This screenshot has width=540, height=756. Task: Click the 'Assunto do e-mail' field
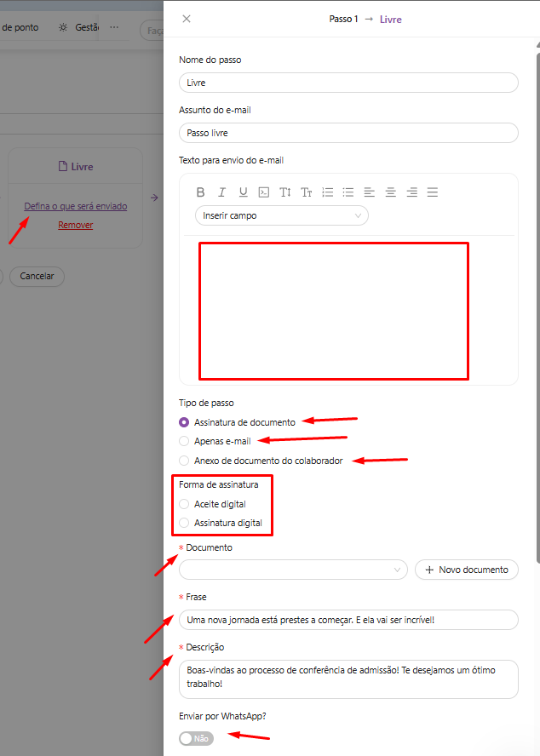(348, 133)
